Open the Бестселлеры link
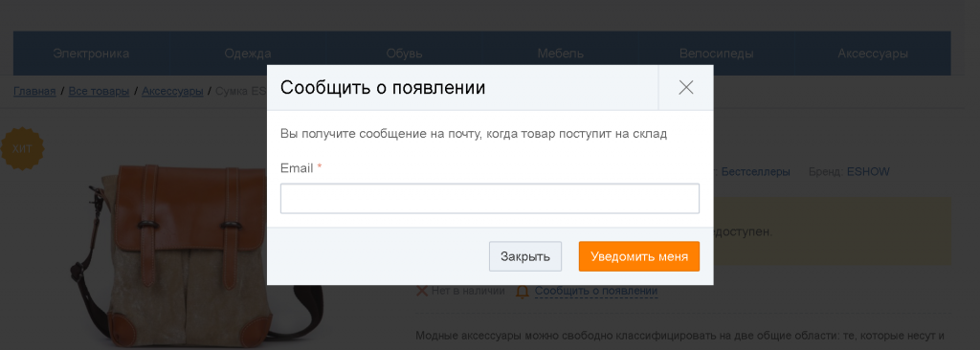Screen dimensions: 980x350 756,171
